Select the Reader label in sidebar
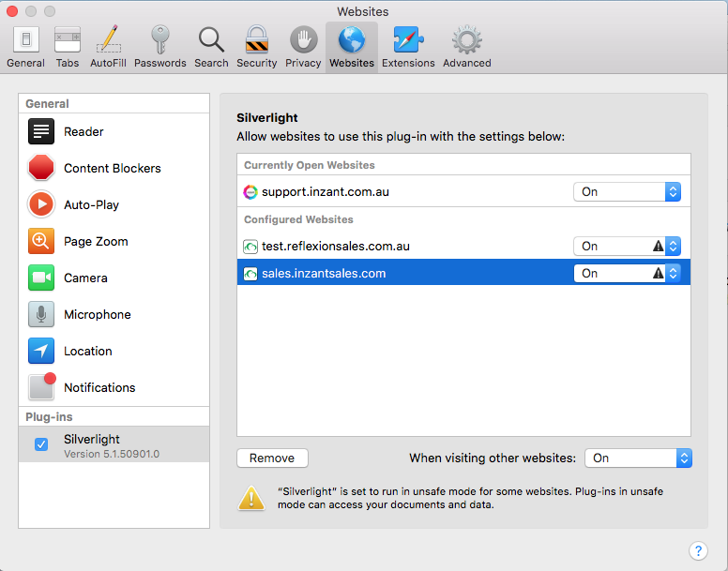 83,132
